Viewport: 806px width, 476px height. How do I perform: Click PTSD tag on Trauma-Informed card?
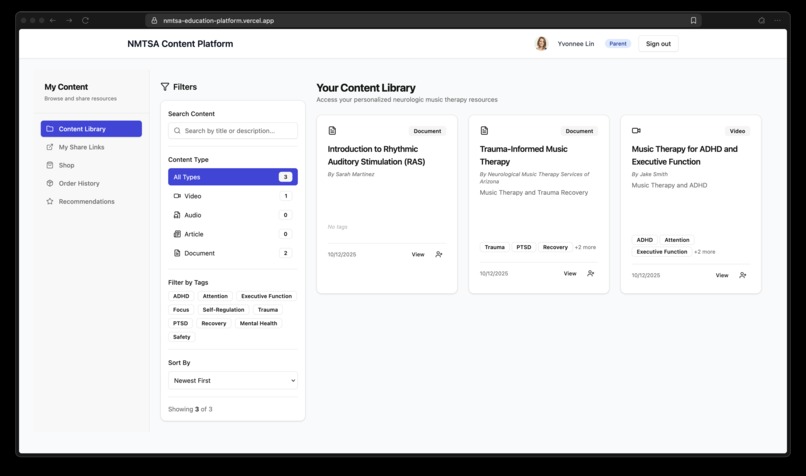524,247
